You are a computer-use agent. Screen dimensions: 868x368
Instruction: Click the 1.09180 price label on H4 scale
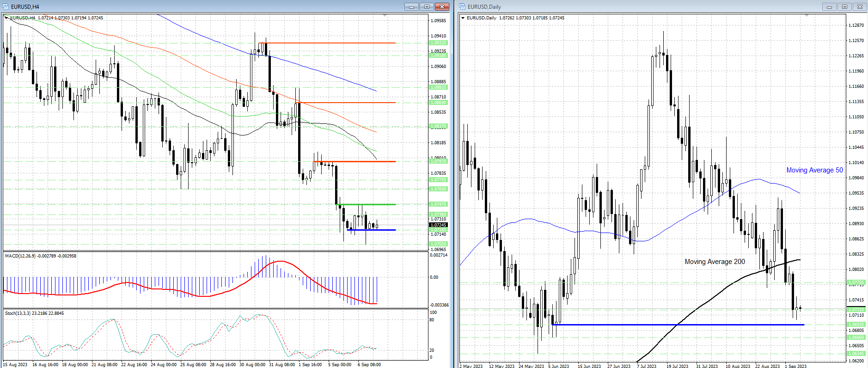pos(439,55)
